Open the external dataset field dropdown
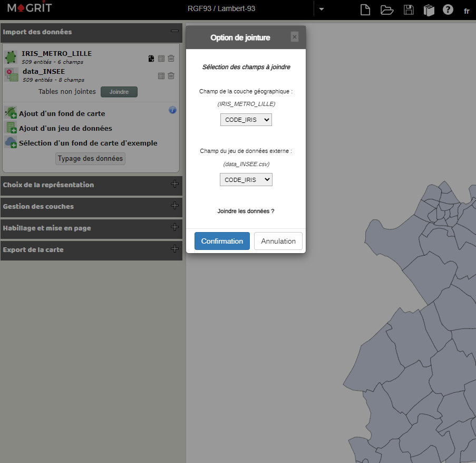This screenshot has width=476, height=463. click(246, 180)
